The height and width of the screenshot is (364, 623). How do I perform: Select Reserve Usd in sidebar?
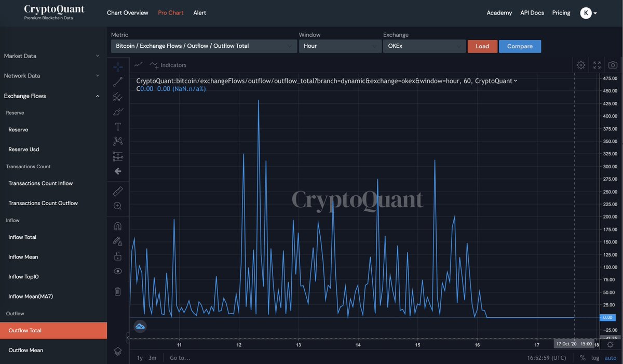[24, 150]
